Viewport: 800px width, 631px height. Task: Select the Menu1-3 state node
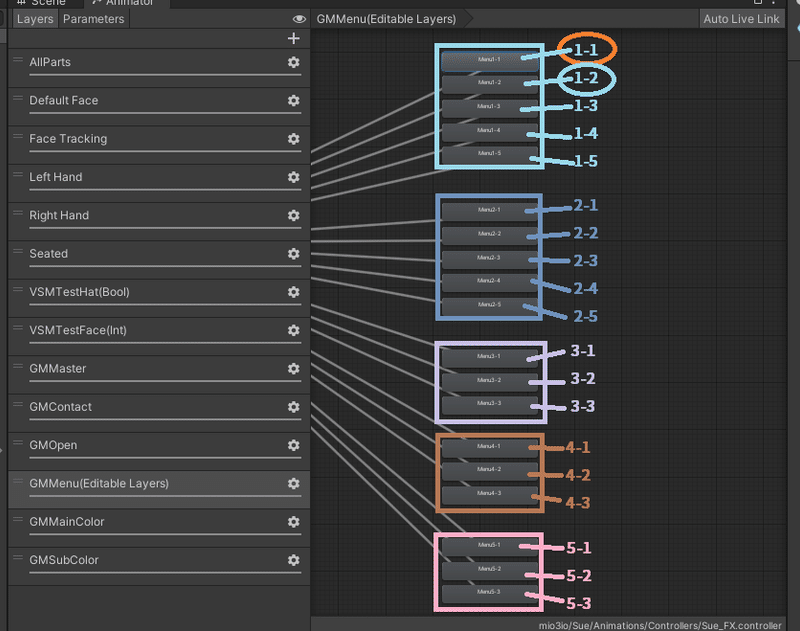point(490,107)
